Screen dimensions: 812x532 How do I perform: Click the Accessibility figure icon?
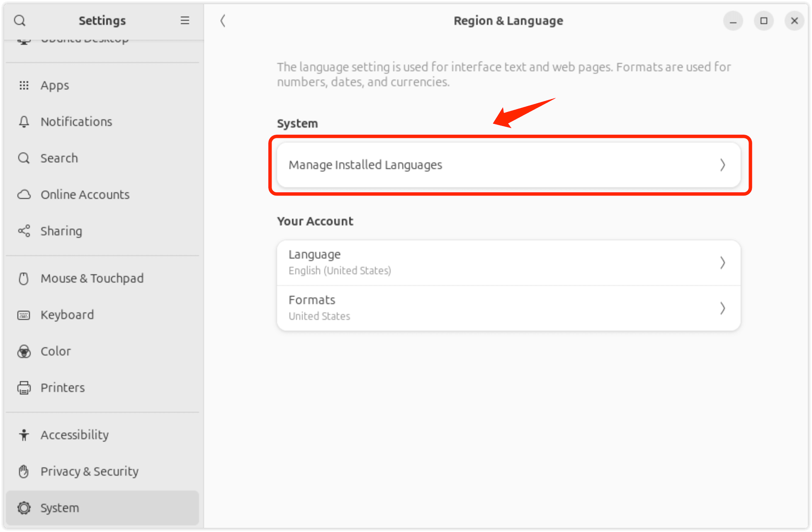(x=24, y=435)
